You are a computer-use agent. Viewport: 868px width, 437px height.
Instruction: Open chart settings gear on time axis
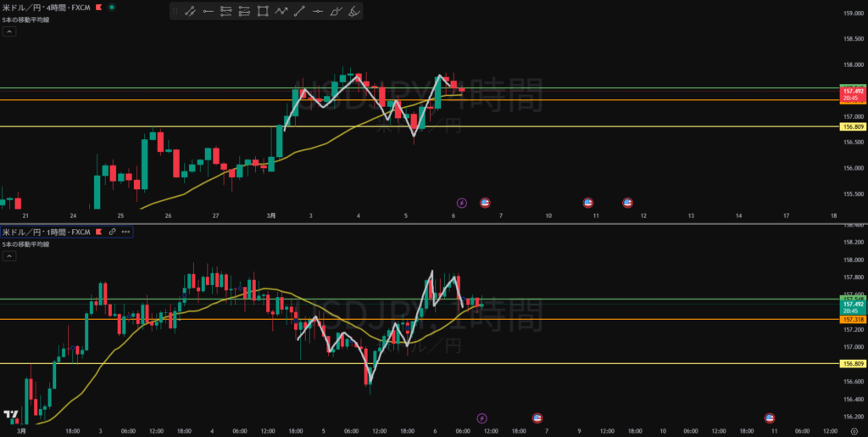click(x=854, y=430)
